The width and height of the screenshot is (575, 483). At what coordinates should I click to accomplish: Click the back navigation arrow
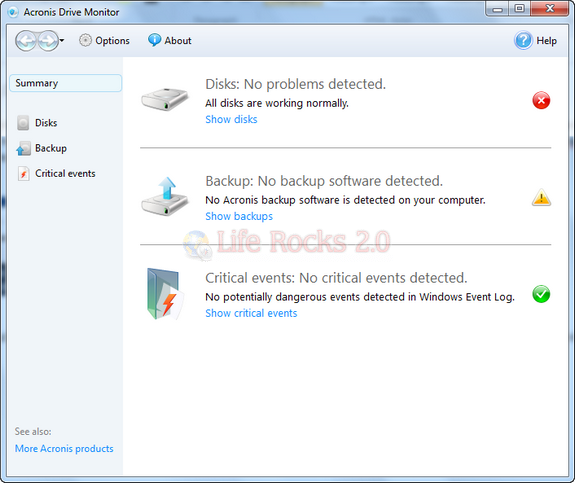click(x=26, y=40)
